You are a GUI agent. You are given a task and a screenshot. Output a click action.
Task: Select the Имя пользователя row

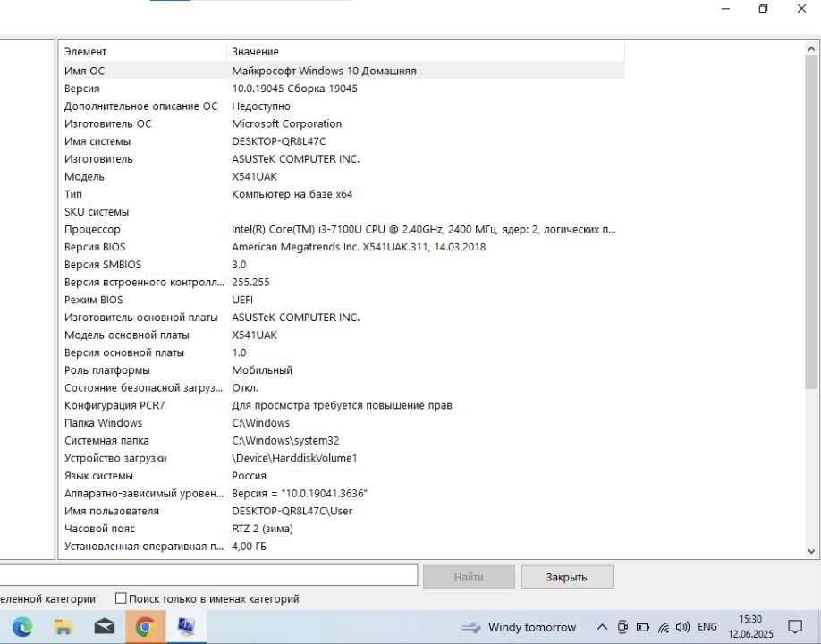point(343,511)
